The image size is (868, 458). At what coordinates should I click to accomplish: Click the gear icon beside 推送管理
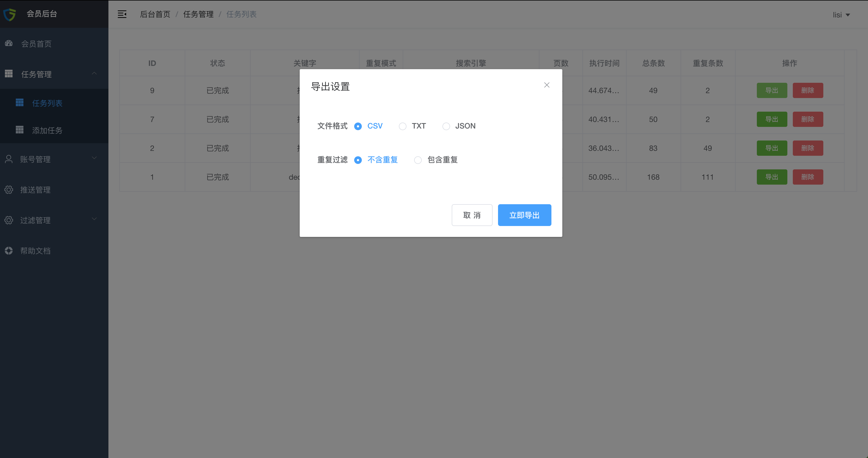point(9,190)
